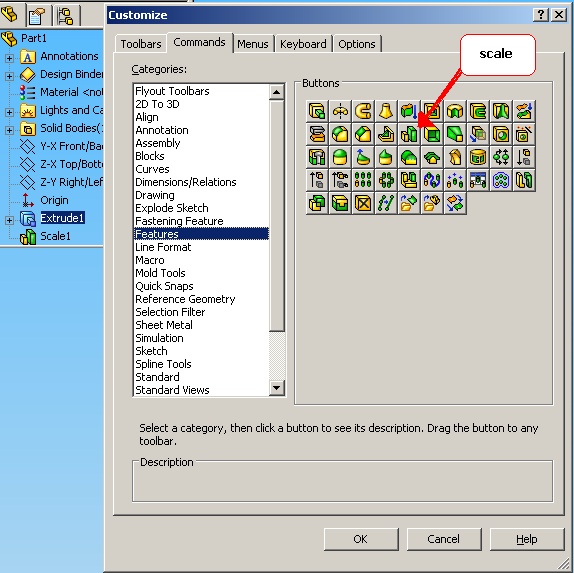This screenshot has height=573, width=574.
Task: Select the Simple Hole button icon
Action: pos(501,134)
